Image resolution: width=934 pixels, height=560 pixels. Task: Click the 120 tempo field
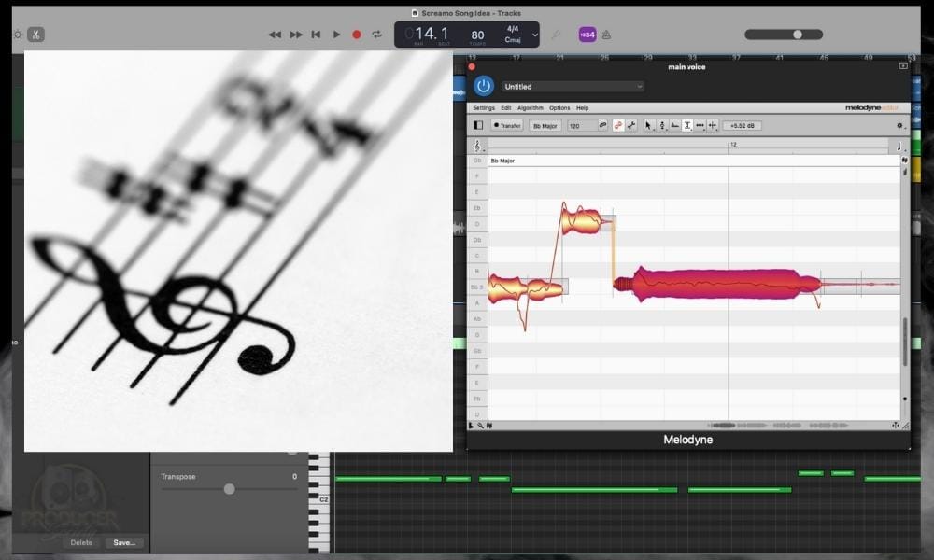pyautogui.click(x=581, y=126)
